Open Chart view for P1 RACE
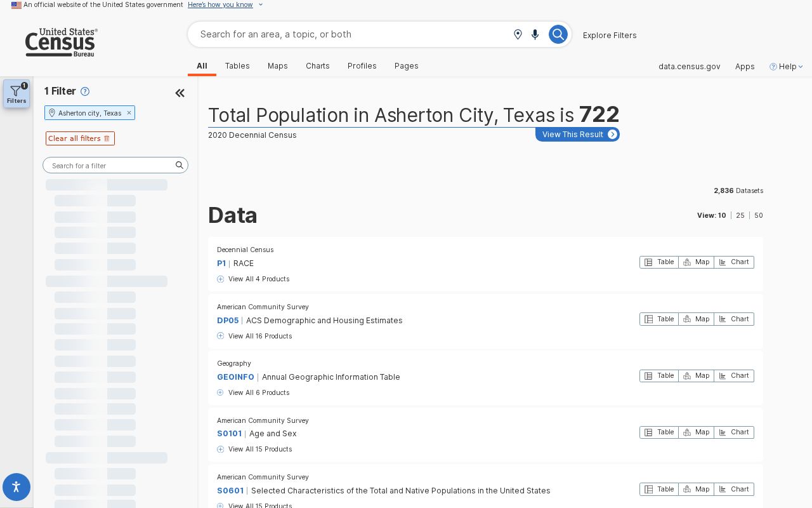 click(x=734, y=262)
